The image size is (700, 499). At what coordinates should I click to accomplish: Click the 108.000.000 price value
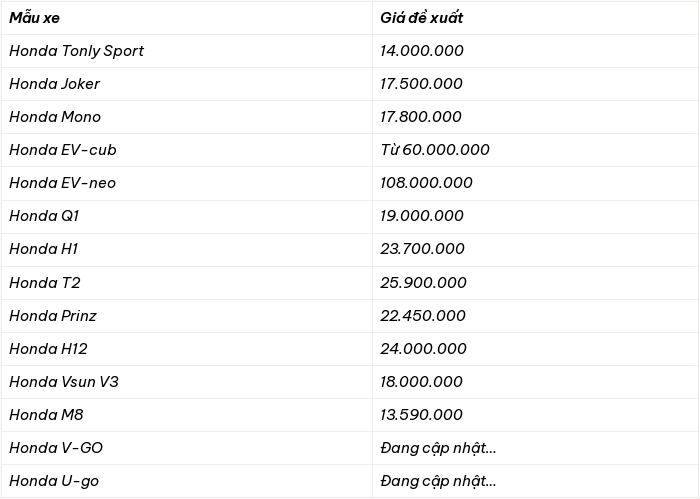click(x=426, y=183)
